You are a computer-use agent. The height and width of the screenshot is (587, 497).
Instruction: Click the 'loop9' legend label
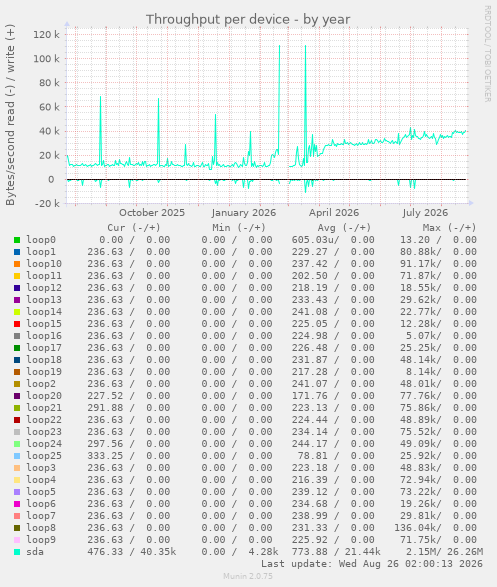click(41, 540)
